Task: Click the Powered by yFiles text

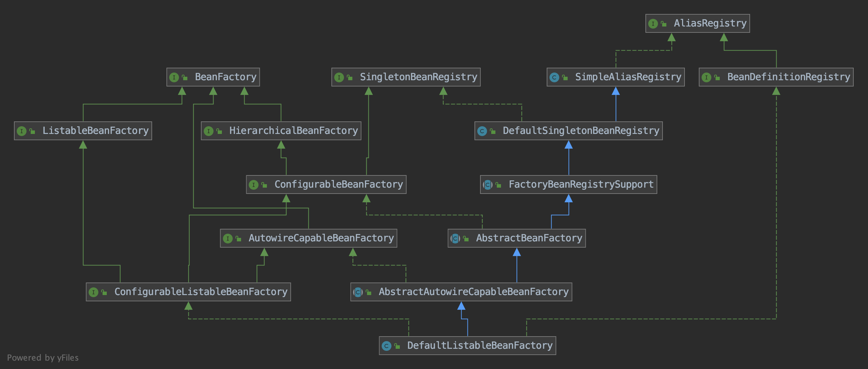Action: [43, 358]
